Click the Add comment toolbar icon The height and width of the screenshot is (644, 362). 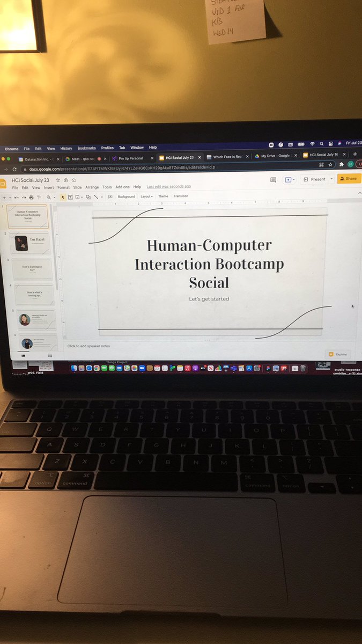click(110, 197)
